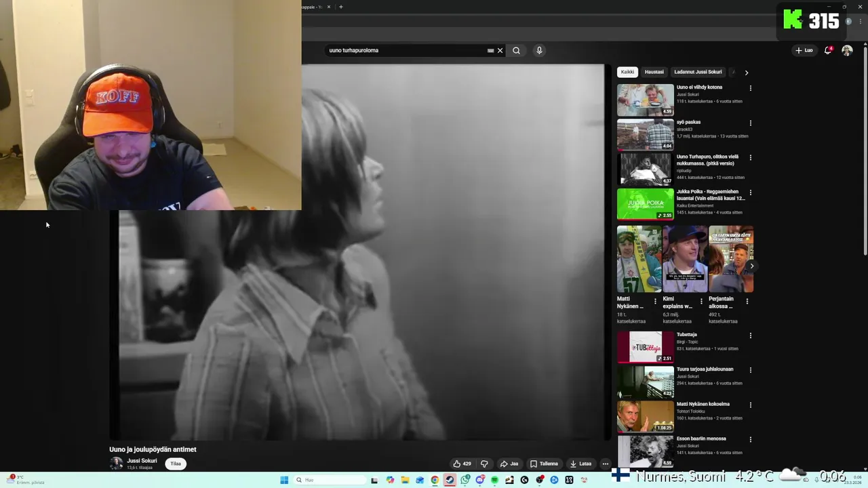This screenshot has height=488, width=868.
Task: Share the video via Jaa
Action: tap(509, 464)
